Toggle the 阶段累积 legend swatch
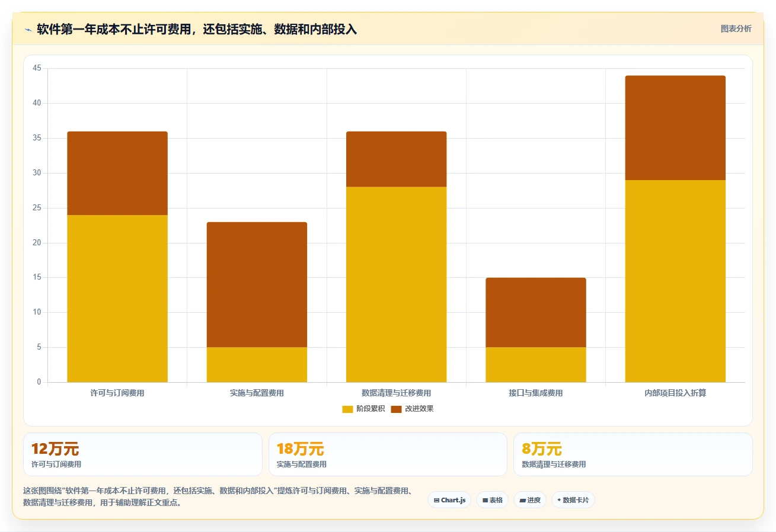The height and width of the screenshot is (532, 776). pyautogui.click(x=348, y=409)
